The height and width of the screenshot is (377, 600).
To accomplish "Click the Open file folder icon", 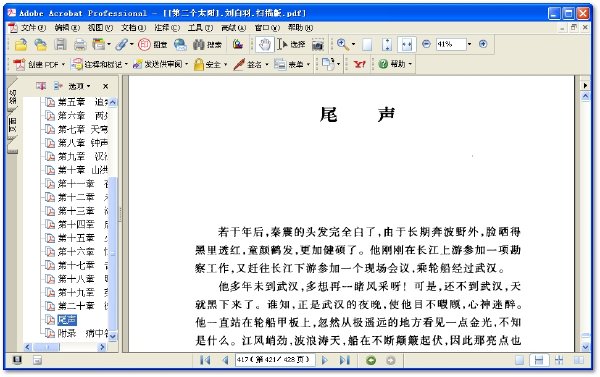I will click(x=21, y=45).
